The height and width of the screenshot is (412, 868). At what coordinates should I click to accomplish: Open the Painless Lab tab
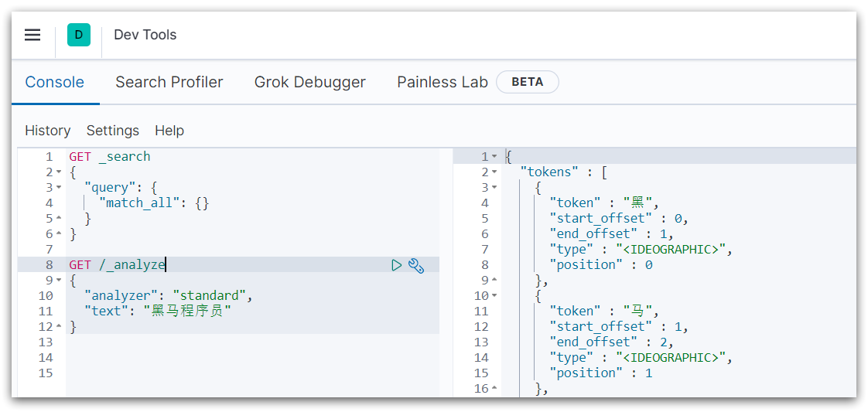[442, 82]
